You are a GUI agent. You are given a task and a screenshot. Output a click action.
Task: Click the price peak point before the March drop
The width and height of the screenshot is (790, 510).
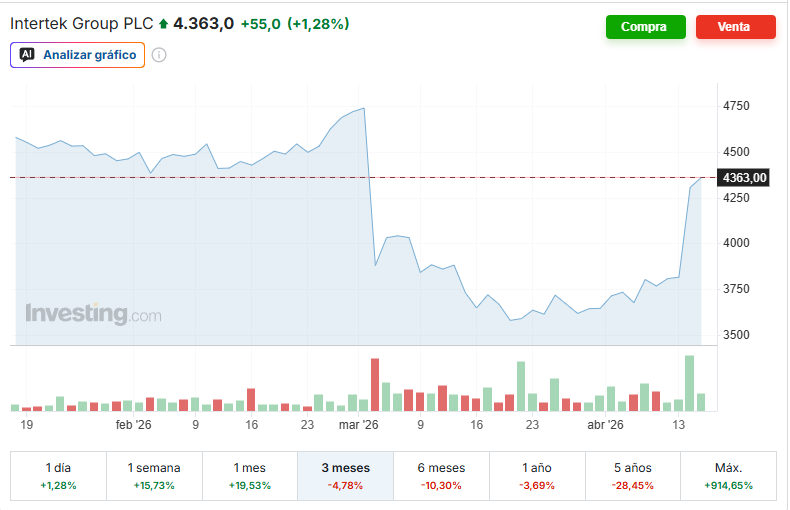[x=364, y=108]
